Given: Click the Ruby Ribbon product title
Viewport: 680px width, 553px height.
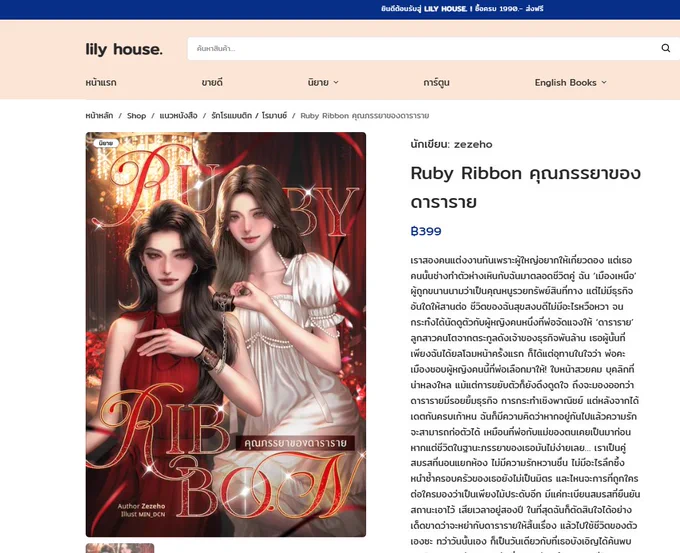Looking at the screenshot, I should (x=525, y=187).
